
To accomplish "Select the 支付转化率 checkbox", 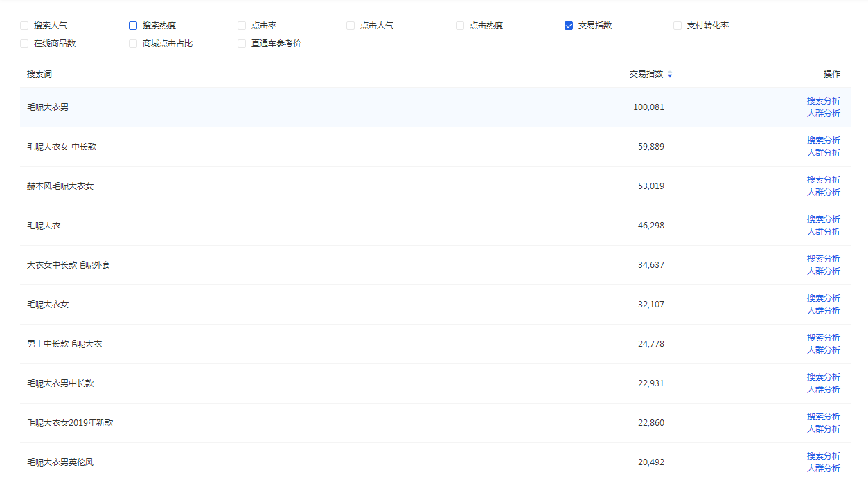I will pyautogui.click(x=677, y=26).
